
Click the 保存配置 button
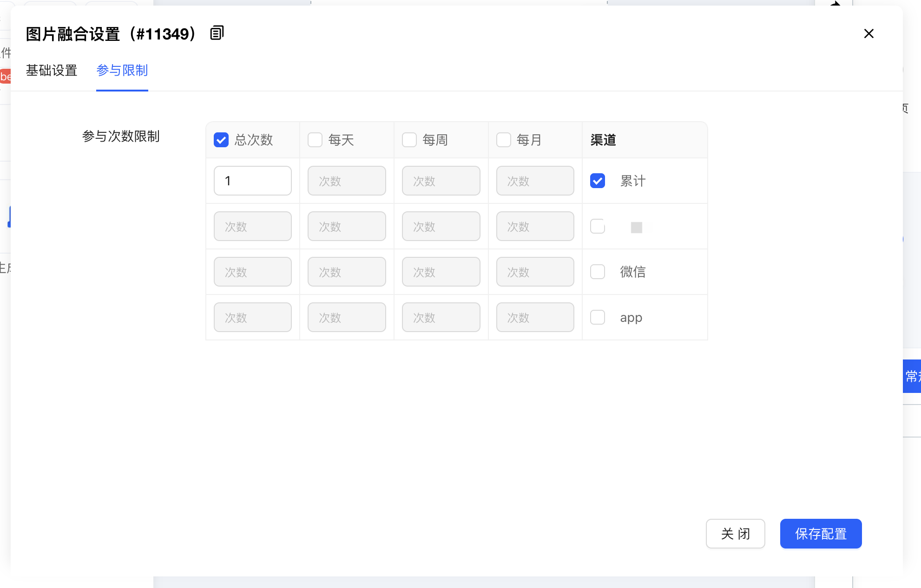click(821, 534)
